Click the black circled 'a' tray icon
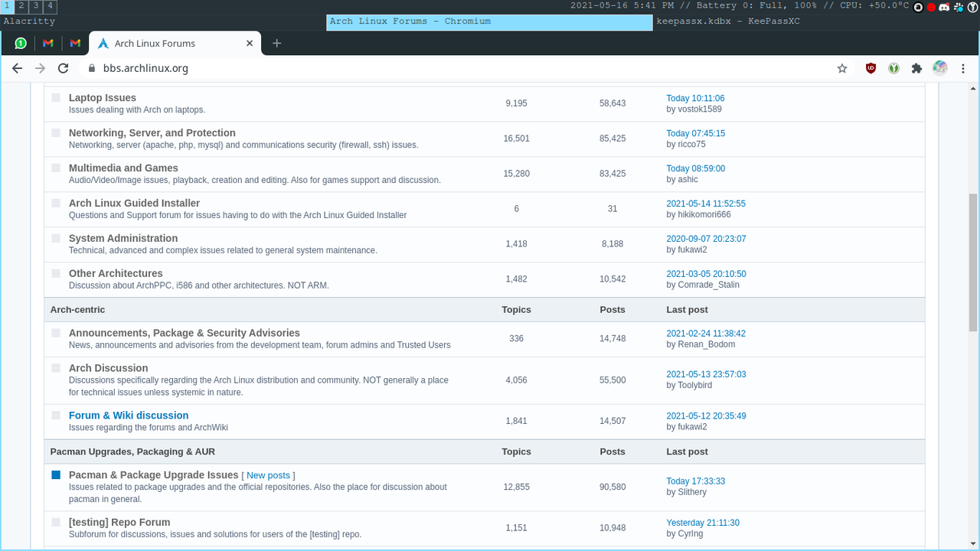This screenshot has height=551, width=980. pyautogui.click(x=919, y=7)
